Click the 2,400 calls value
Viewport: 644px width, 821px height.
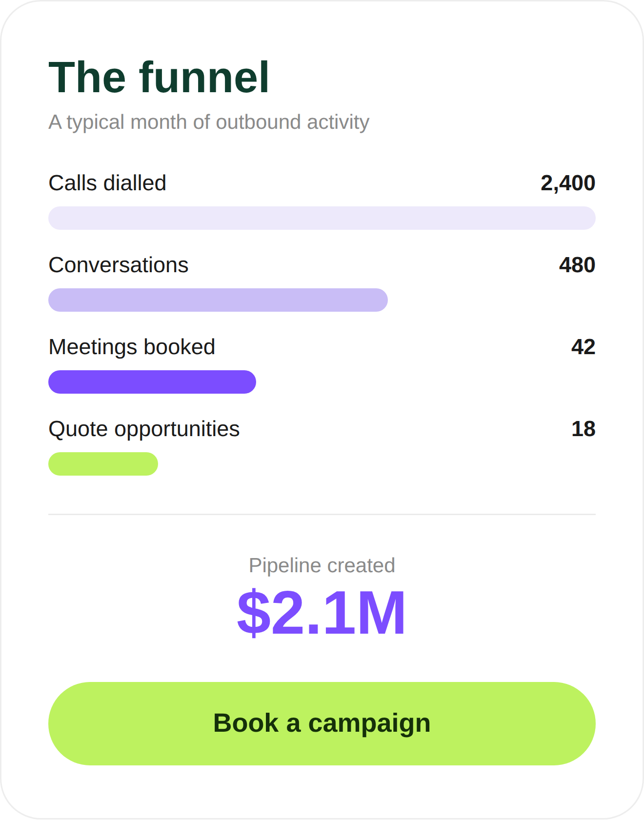(x=568, y=183)
